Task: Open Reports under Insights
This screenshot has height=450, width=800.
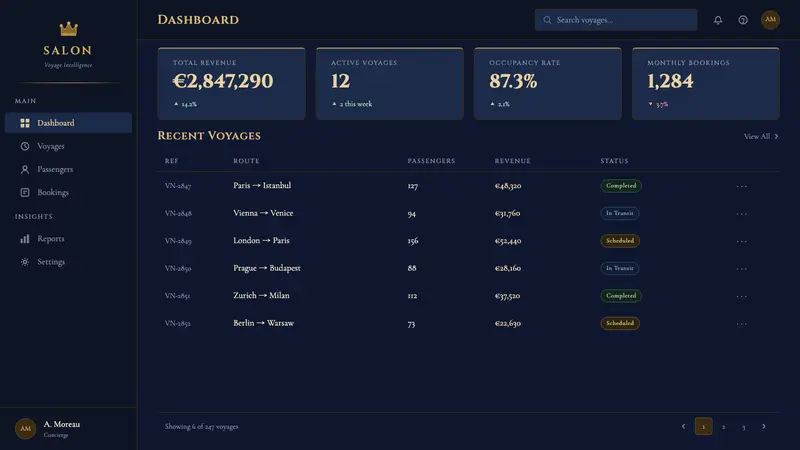Action: coord(68,239)
